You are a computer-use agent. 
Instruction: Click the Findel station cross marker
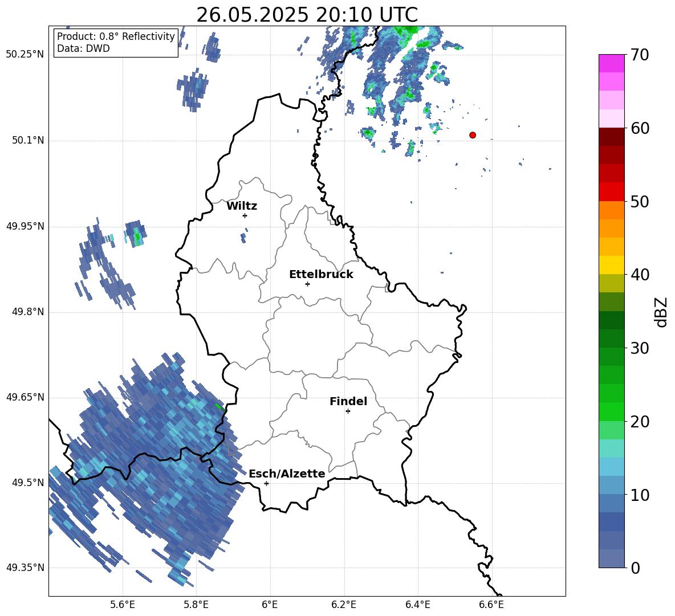(348, 411)
